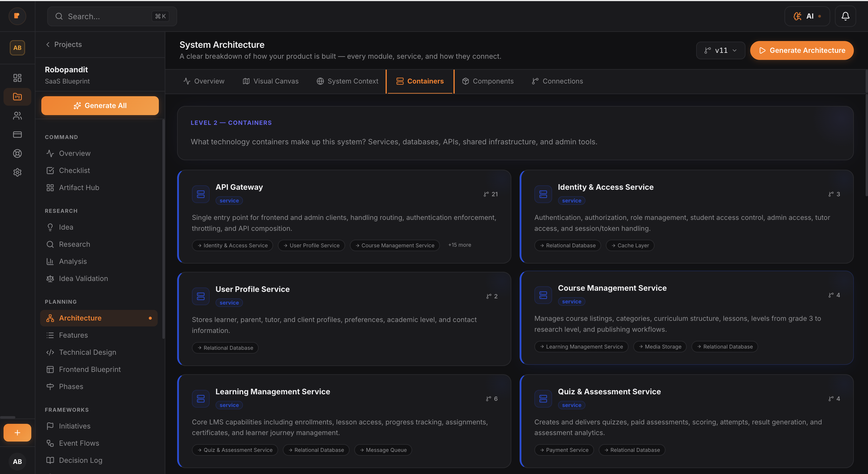Expand the +15 more dependencies on API Gateway
Screen dimensions: 868x474
pos(460,245)
